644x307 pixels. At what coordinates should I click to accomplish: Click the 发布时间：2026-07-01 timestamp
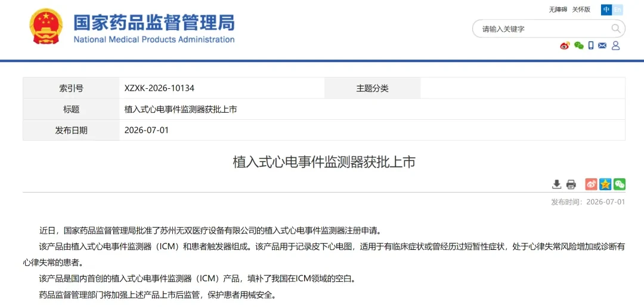coord(588,202)
